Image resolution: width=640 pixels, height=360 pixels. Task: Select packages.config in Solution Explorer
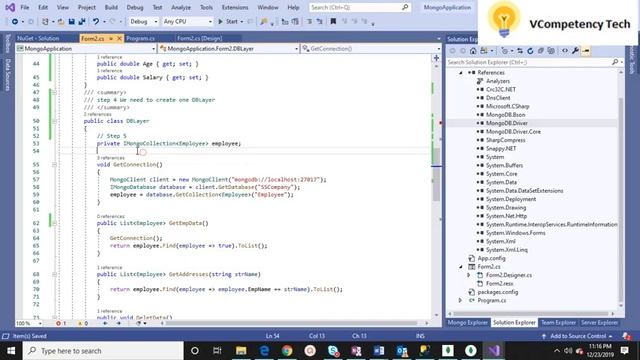[498, 292]
